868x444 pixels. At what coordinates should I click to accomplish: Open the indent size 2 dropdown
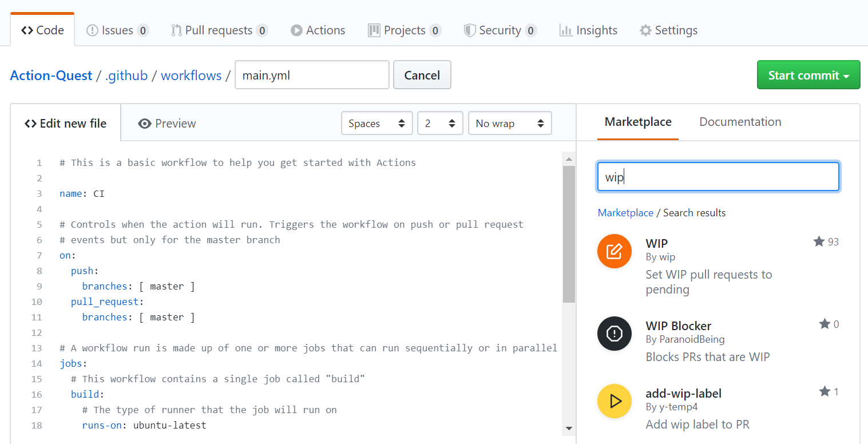click(440, 123)
